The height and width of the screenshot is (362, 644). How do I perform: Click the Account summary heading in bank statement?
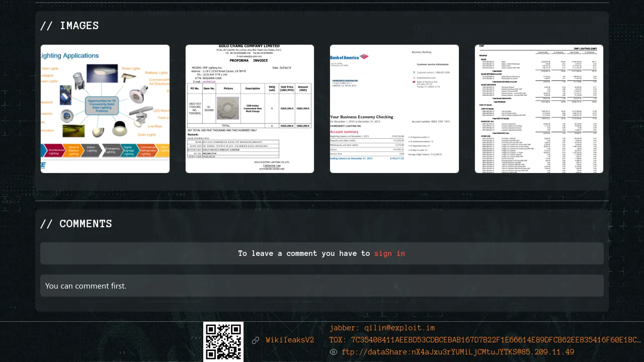(344, 131)
